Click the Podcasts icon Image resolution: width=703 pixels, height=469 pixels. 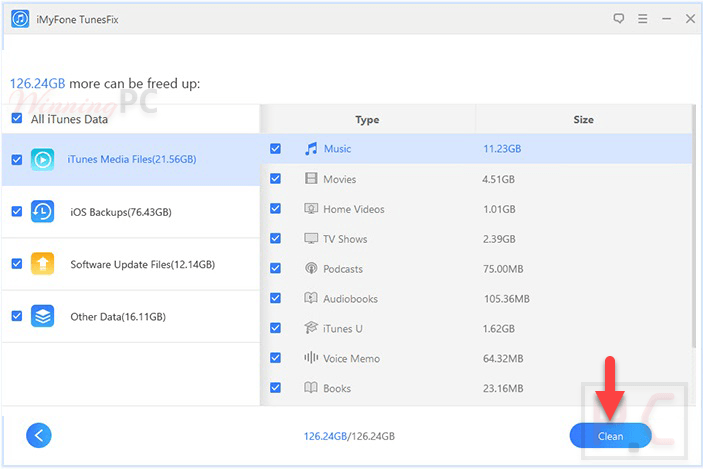tap(311, 268)
